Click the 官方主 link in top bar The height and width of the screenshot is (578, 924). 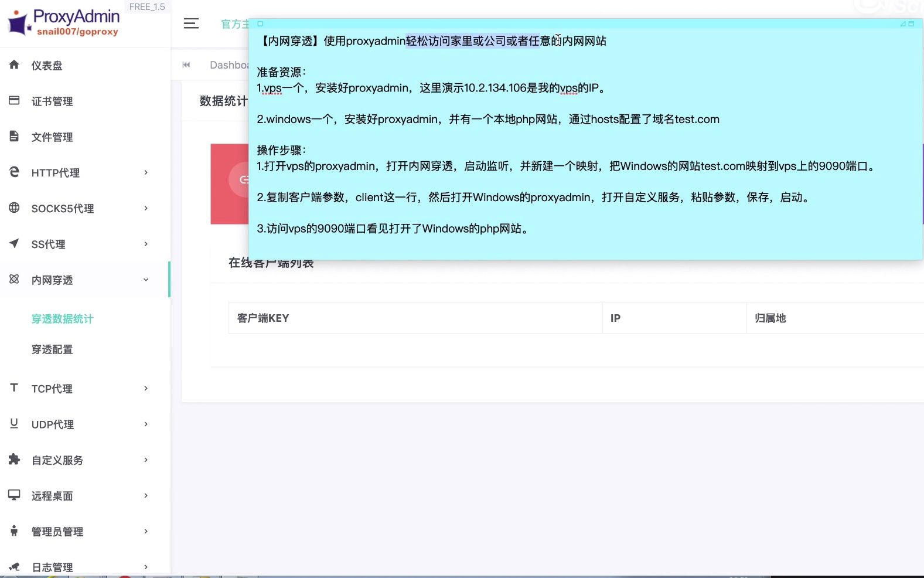click(x=234, y=24)
